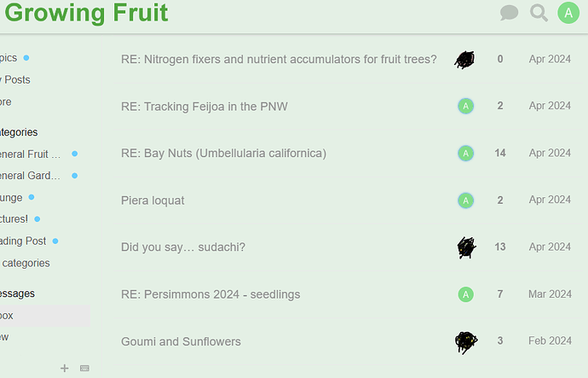
Task: Click the 14 reply count on Bay Nuts
Action: click(x=500, y=154)
